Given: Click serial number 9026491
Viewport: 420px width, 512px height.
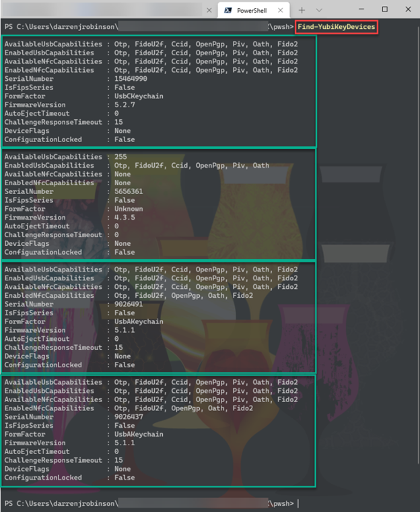Looking at the screenshot, I should point(129,304).
